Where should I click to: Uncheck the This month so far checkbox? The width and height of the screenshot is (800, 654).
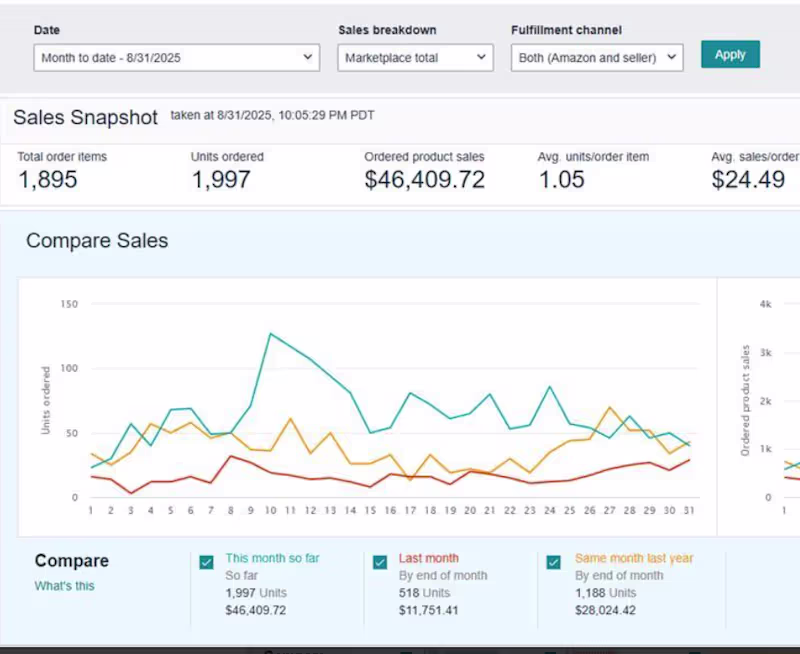point(207,562)
